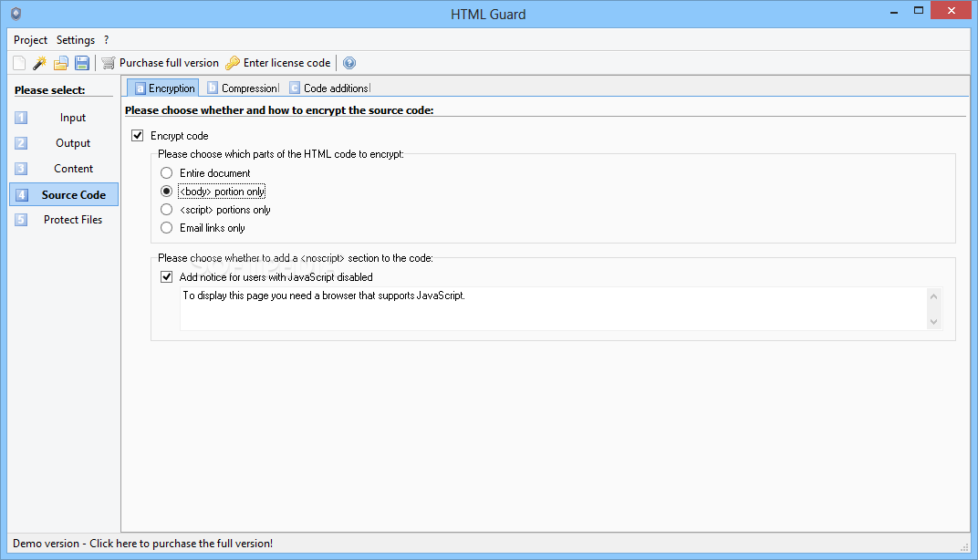Open the project wizard wand icon
This screenshot has width=978, height=560.
tap(40, 63)
